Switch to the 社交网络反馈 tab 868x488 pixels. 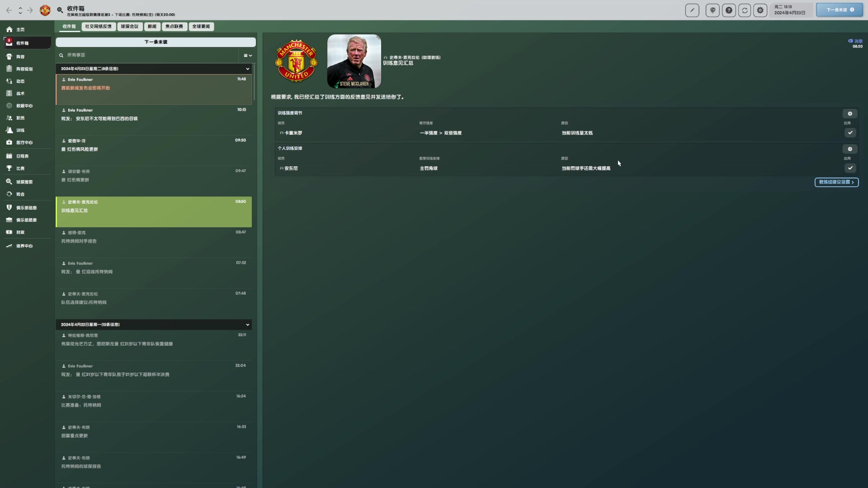point(98,26)
